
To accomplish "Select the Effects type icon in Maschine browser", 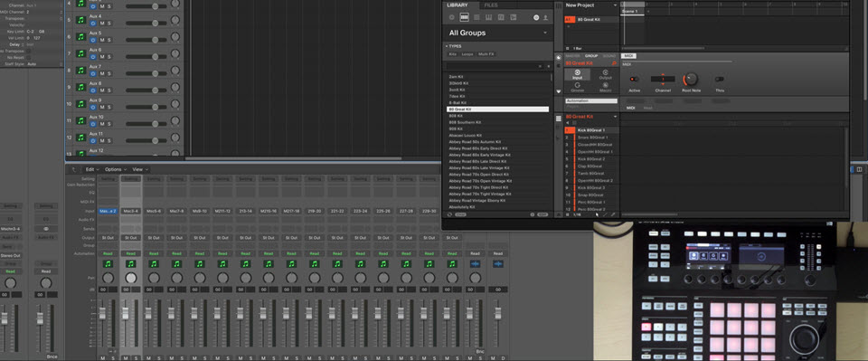I will (501, 18).
